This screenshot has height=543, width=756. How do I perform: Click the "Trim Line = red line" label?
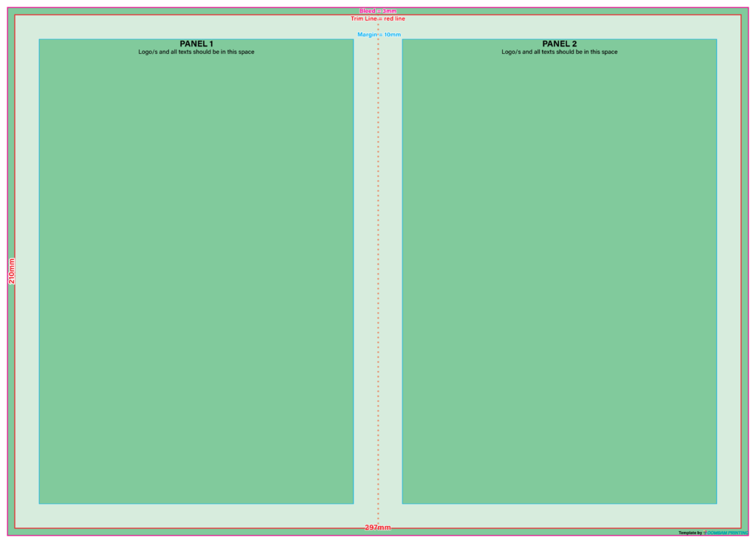coord(377,18)
